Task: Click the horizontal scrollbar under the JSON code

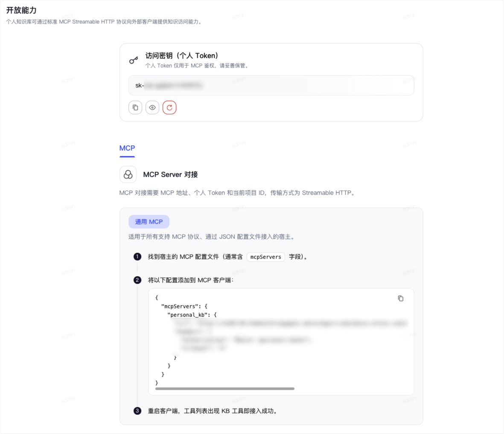Action: coord(224,389)
